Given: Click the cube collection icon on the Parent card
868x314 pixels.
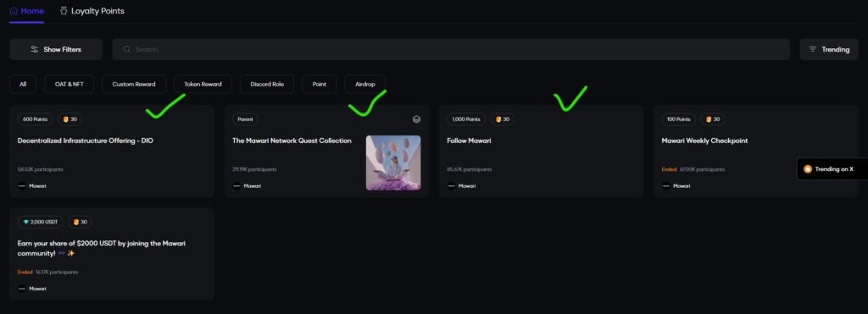Looking at the screenshot, I should coord(416,119).
